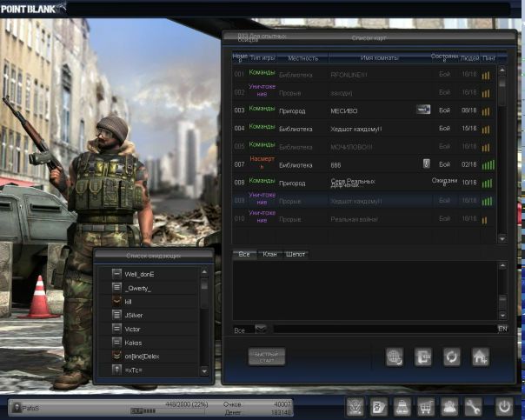Click the enter room door icon
The image size is (525, 420).
[422, 356]
